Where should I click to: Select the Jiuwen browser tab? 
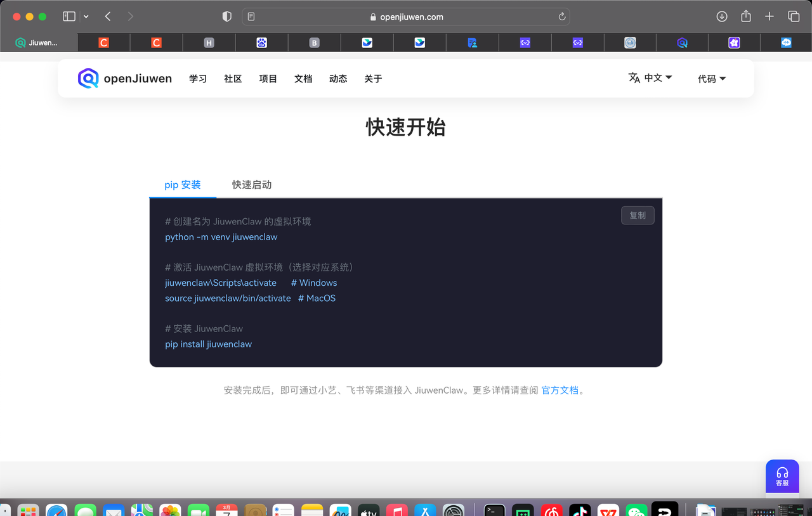tap(38, 42)
